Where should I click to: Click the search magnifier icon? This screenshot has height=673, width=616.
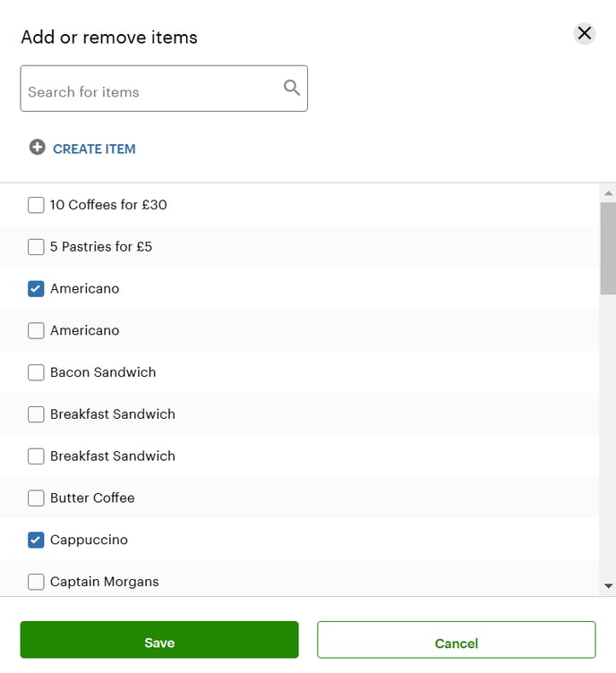click(291, 88)
